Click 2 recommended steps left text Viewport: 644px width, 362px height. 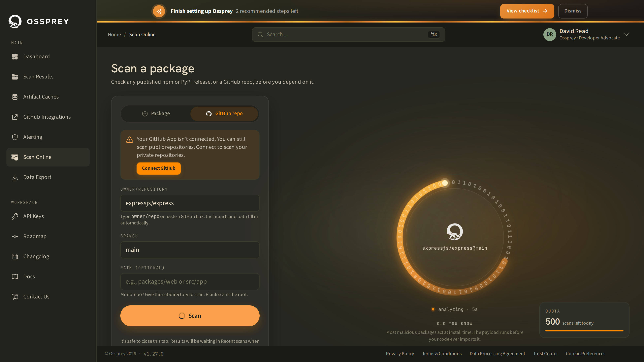(267, 11)
